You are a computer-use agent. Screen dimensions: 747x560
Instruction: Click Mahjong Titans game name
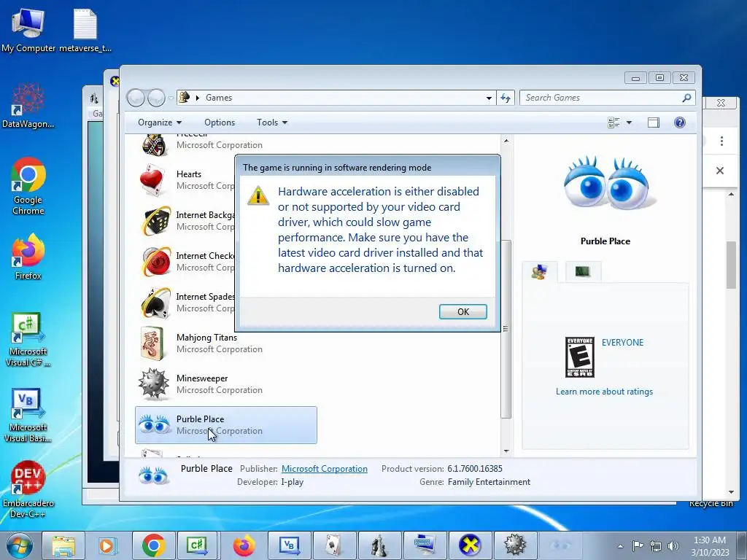coord(206,337)
